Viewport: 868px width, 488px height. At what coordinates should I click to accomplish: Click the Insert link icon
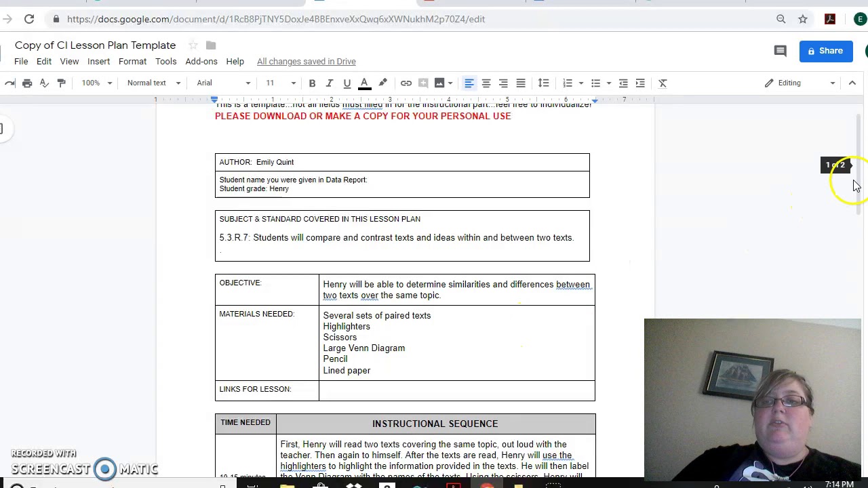click(406, 83)
